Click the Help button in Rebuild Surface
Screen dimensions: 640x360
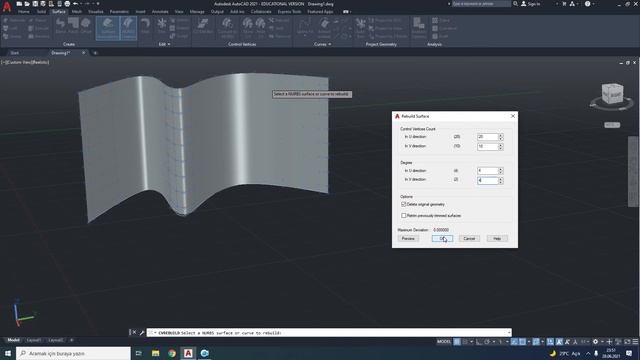coord(497,238)
